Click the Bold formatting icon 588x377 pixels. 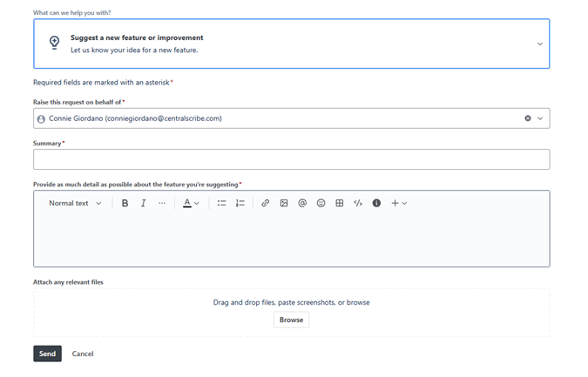[125, 203]
